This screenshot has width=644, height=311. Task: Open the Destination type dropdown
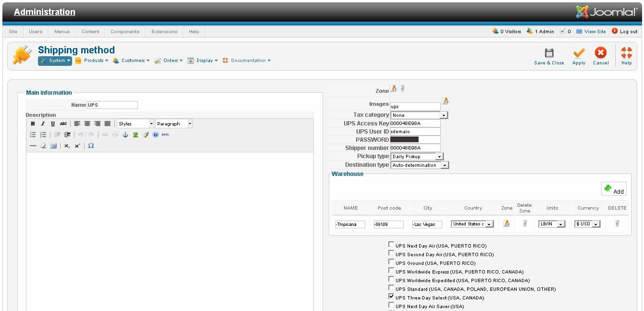click(x=420, y=165)
